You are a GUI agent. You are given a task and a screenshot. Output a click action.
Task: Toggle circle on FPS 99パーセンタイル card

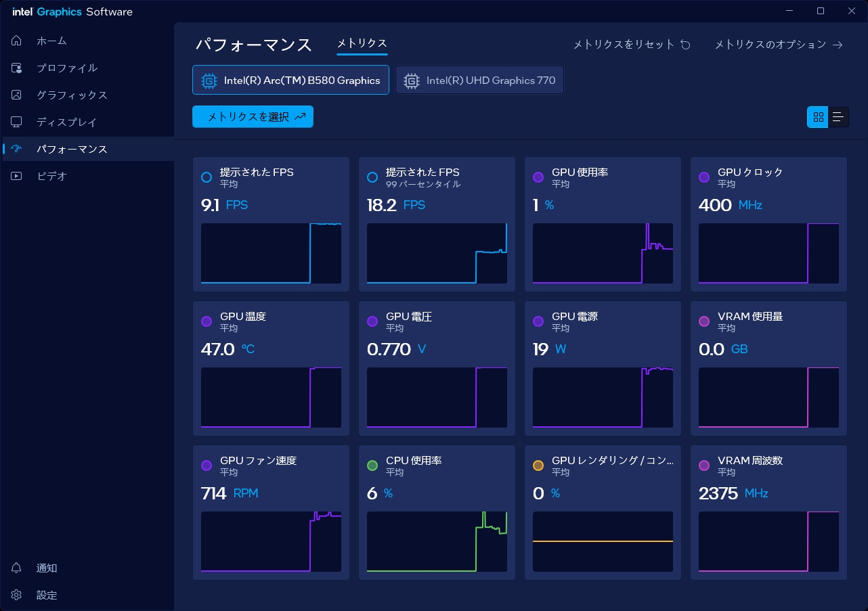(x=372, y=177)
